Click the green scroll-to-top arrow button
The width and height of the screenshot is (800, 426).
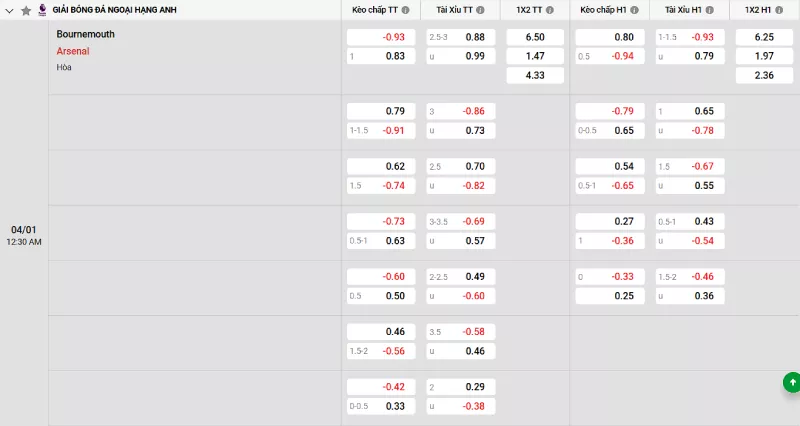[x=791, y=381]
